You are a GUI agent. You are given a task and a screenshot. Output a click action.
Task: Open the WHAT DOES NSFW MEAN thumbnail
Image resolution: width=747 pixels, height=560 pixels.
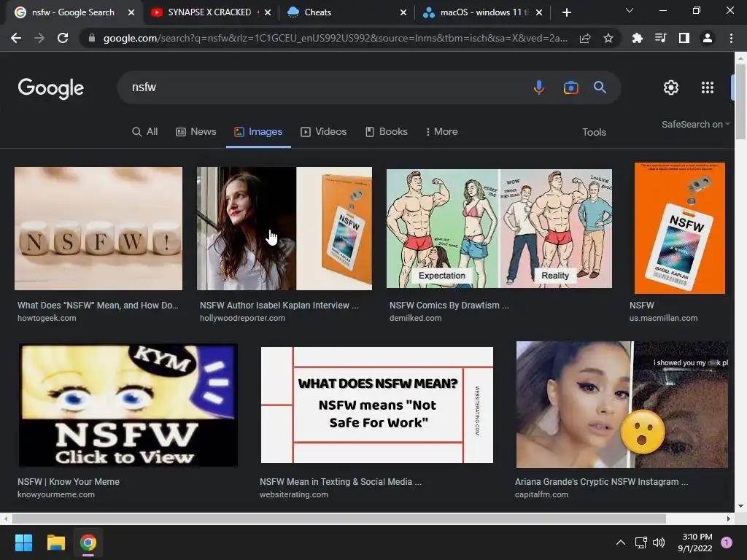click(377, 405)
